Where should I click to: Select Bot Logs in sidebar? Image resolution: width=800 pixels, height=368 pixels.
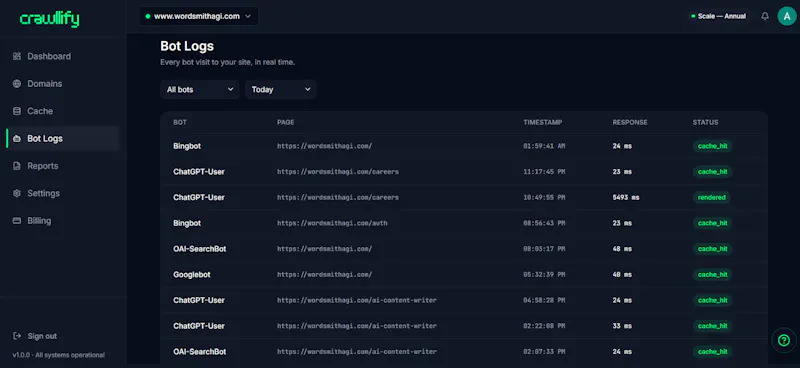[x=62, y=139]
